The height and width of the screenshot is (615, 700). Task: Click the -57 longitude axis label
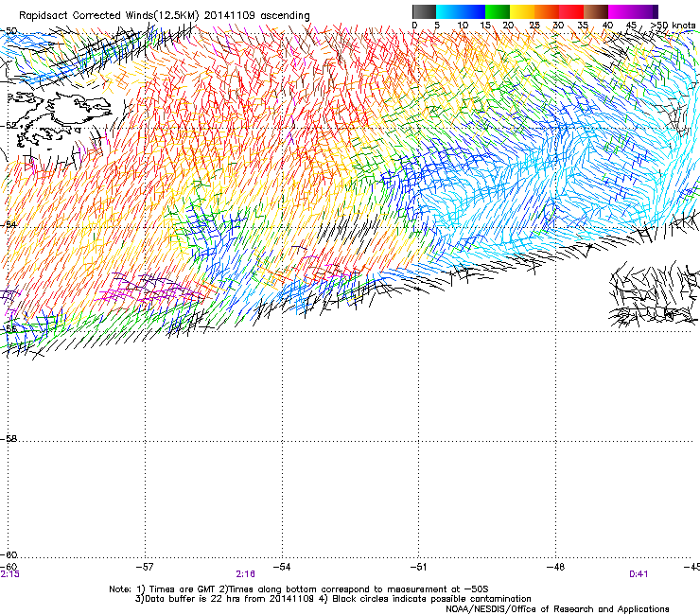coord(145,567)
